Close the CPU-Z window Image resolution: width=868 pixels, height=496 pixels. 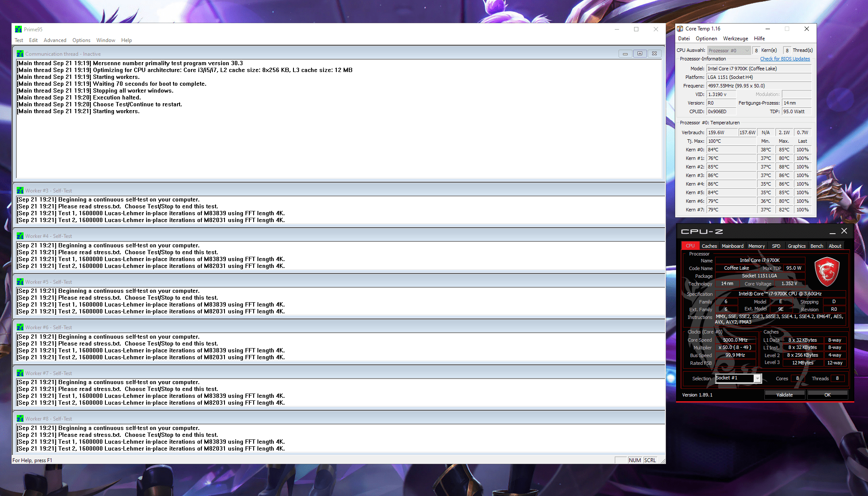844,231
